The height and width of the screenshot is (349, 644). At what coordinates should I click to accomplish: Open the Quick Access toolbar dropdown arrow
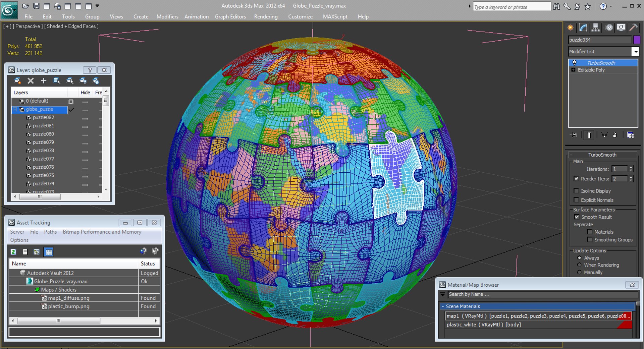click(x=97, y=6)
